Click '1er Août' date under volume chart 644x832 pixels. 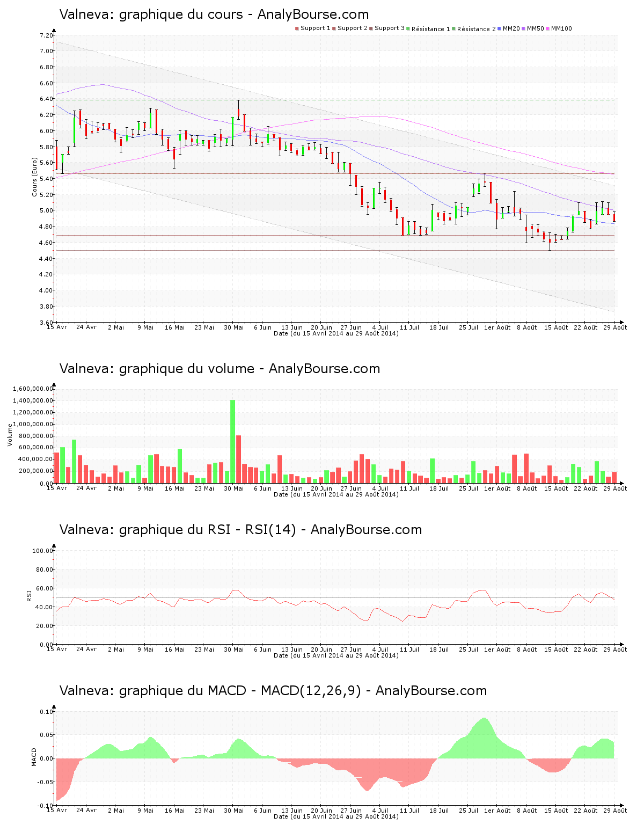[x=497, y=488]
